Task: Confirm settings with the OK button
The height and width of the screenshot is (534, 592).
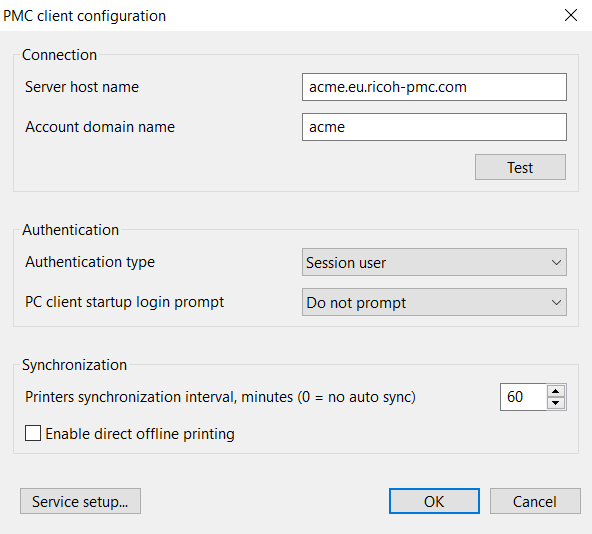Action: pyautogui.click(x=434, y=501)
